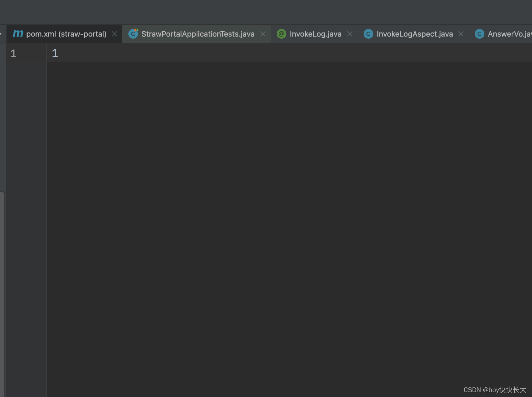This screenshot has width=532, height=397.
Task: Click the vertical scrollbar on the left panel
Action: tap(2, 294)
